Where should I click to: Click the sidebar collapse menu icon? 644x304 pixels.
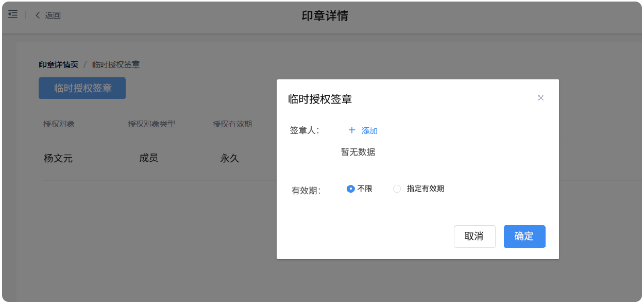[13, 14]
